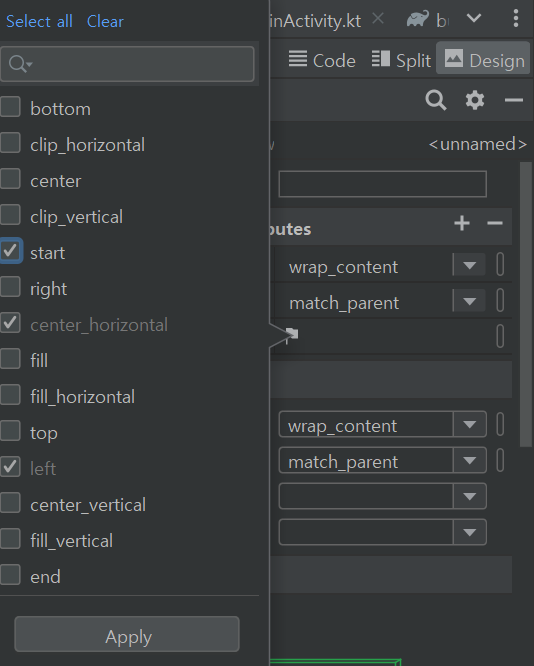Check center_vertical option

[x=11, y=503]
